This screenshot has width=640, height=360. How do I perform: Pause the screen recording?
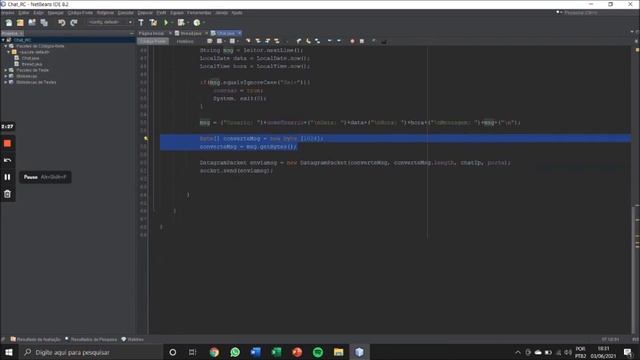click(7, 177)
